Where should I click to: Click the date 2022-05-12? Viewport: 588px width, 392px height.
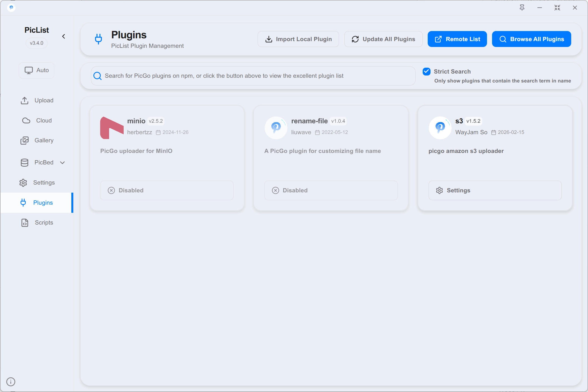[335, 132]
